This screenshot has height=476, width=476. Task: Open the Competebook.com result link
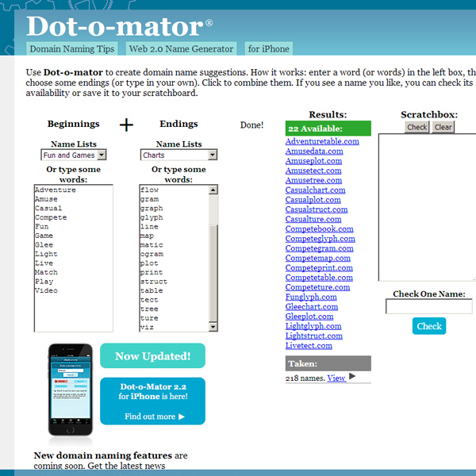click(x=320, y=229)
